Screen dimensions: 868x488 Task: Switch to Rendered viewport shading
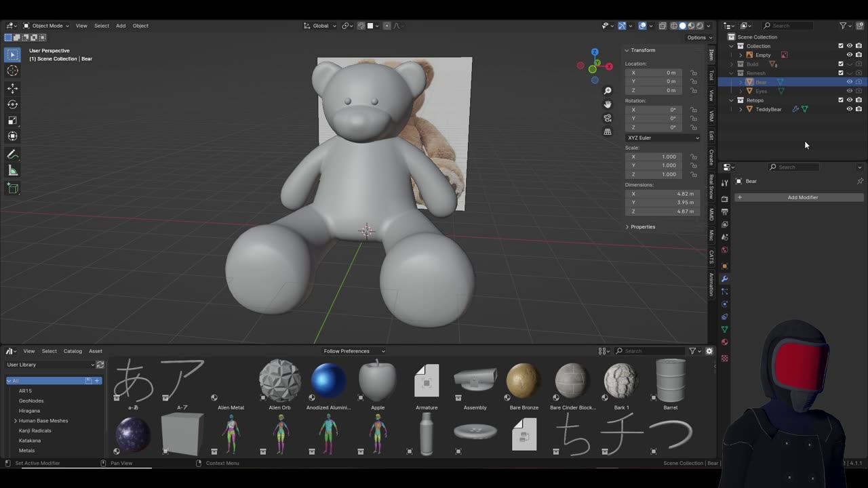(700, 26)
